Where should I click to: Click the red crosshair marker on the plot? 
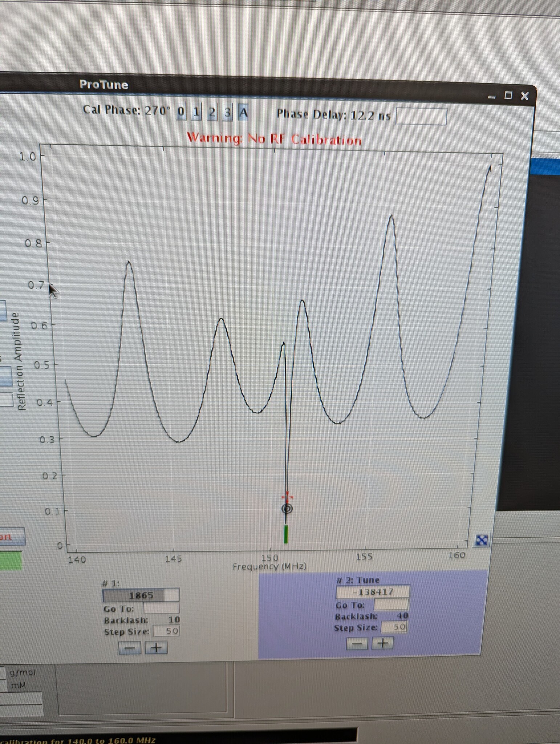[x=287, y=497]
